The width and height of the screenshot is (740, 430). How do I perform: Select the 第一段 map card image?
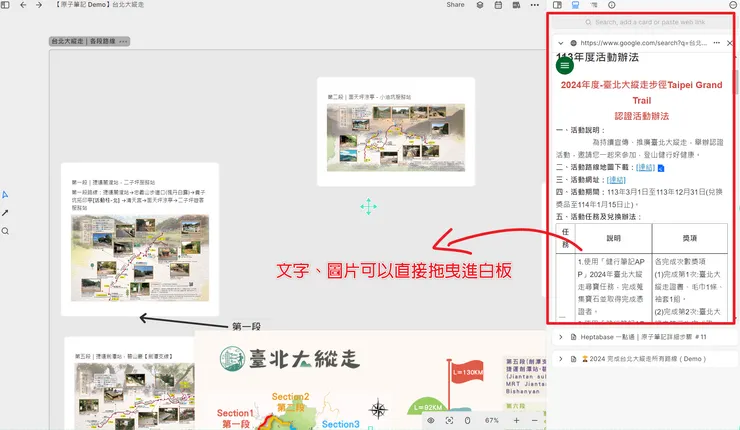coord(140,258)
